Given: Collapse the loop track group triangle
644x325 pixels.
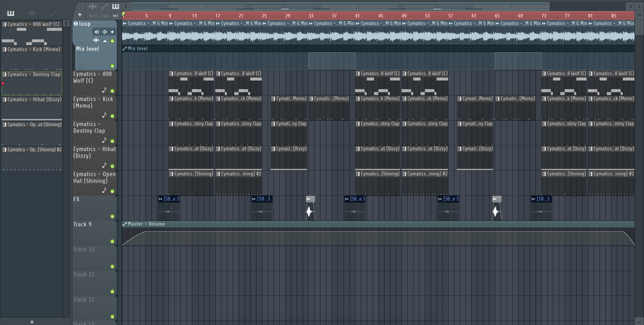Looking at the screenshot, I should pyautogui.click(x=105, y=41).
